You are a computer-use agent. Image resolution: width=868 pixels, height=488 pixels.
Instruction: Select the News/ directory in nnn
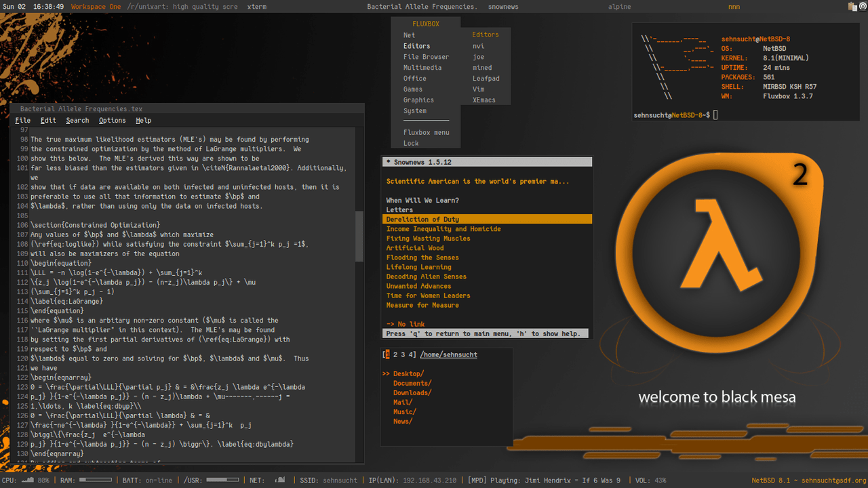point(403,421)
